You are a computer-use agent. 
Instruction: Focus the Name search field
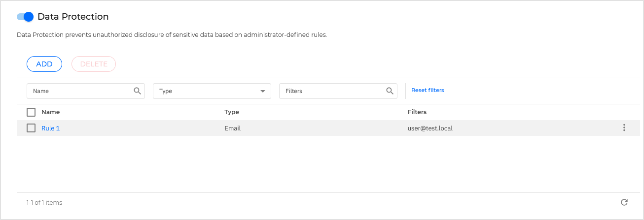[x=79, y=91]
